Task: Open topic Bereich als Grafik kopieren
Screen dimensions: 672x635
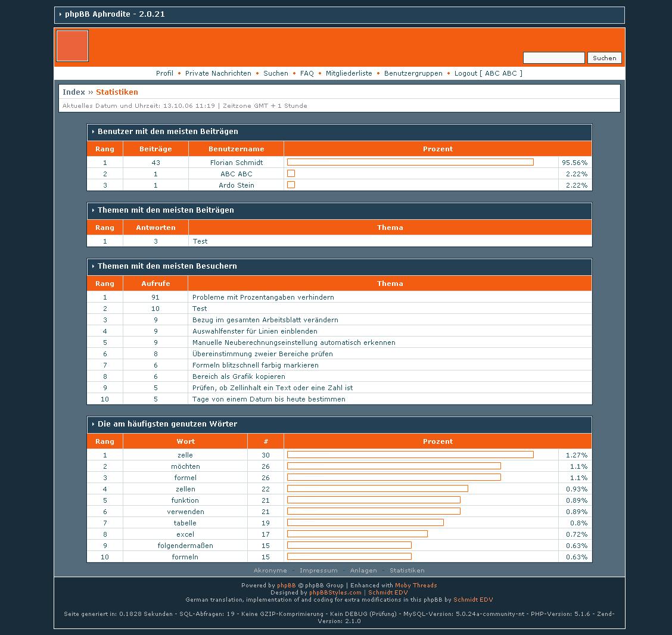Action: [x=238, y=376]
